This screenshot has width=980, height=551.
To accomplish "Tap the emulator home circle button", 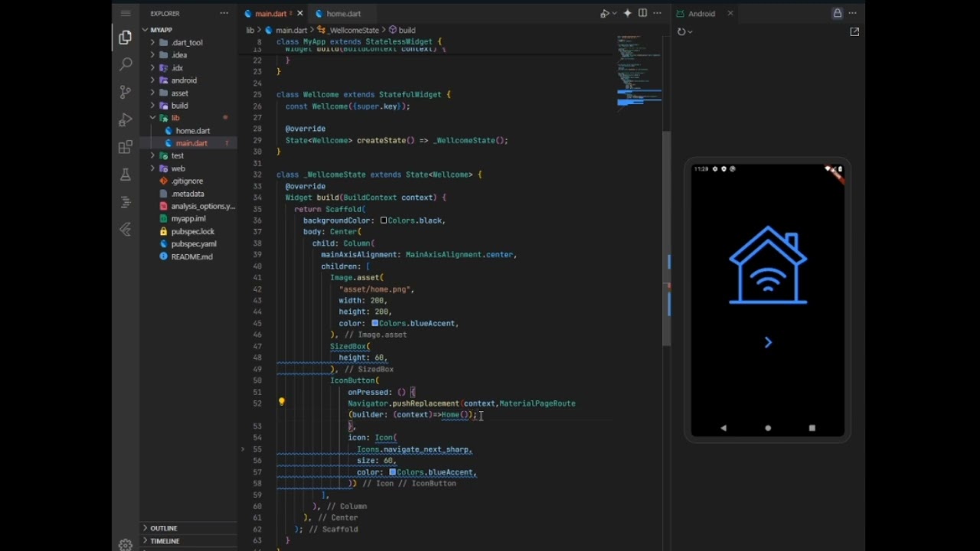I will pyautogui.click(x=768, y=429).
